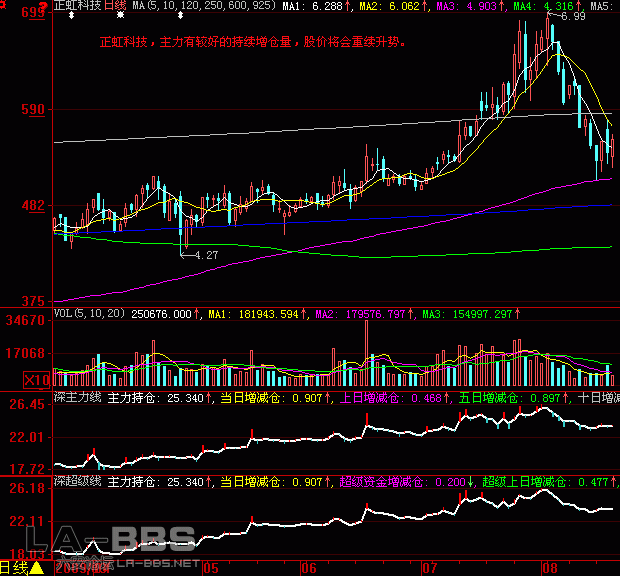The height and width of the screenshot is (576, 620).
Task: Select the 深超级线 indicator title
Action: (x=76, y=483)
